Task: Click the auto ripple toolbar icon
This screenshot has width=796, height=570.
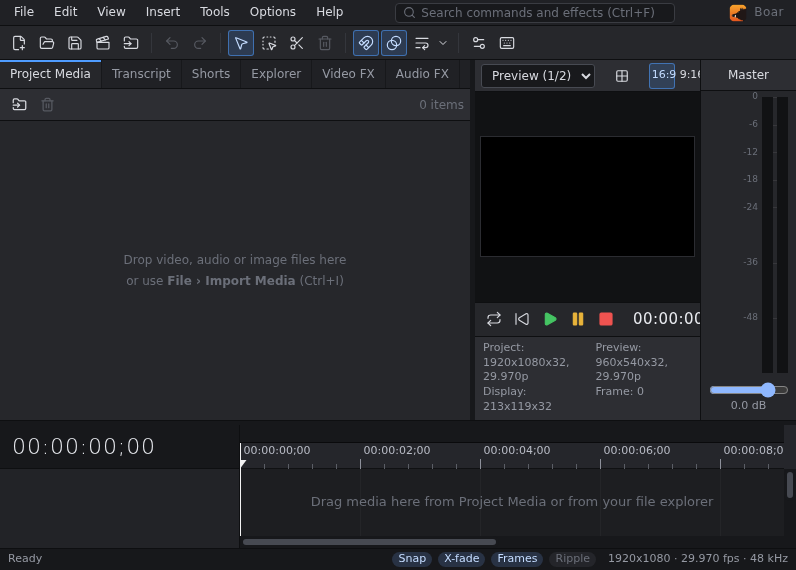Action: [x=422, y=43]
